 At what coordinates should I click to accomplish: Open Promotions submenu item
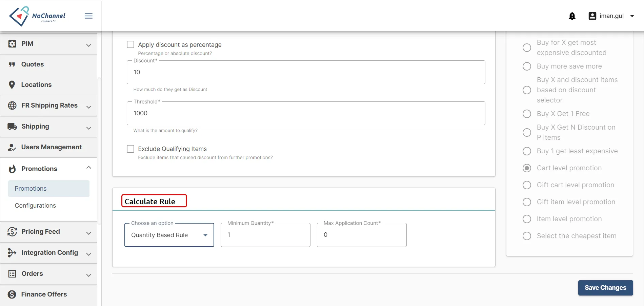49,189
